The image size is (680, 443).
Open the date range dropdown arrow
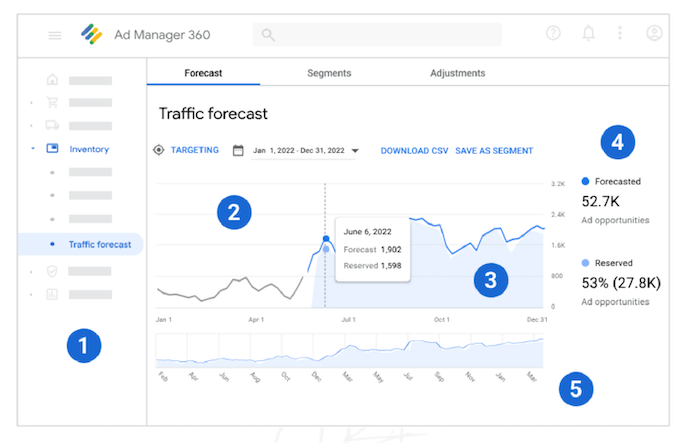tap(355, 151)
